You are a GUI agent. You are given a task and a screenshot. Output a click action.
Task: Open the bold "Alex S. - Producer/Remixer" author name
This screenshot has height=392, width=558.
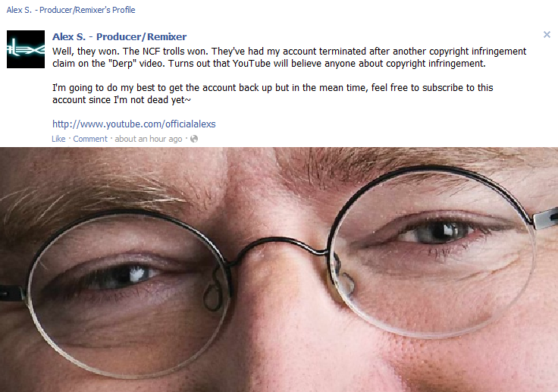tap(119, 36)
